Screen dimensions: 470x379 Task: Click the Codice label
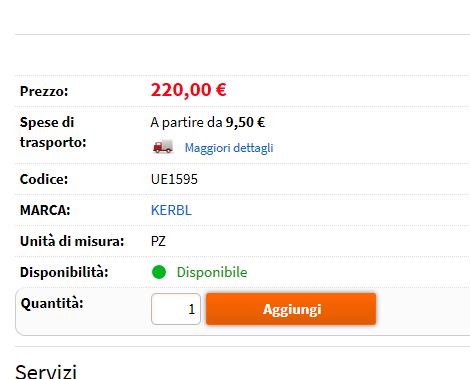[44, 179]
